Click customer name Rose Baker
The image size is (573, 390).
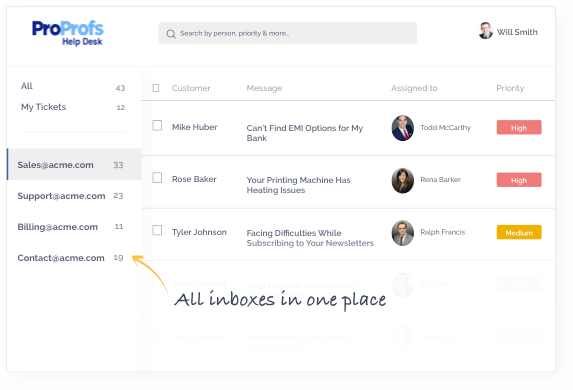(194, 179)
